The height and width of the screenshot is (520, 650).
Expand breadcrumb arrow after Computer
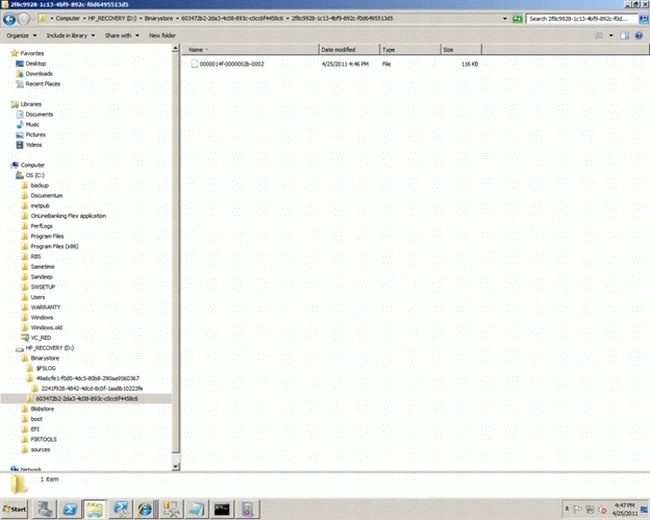click(84, 19)
